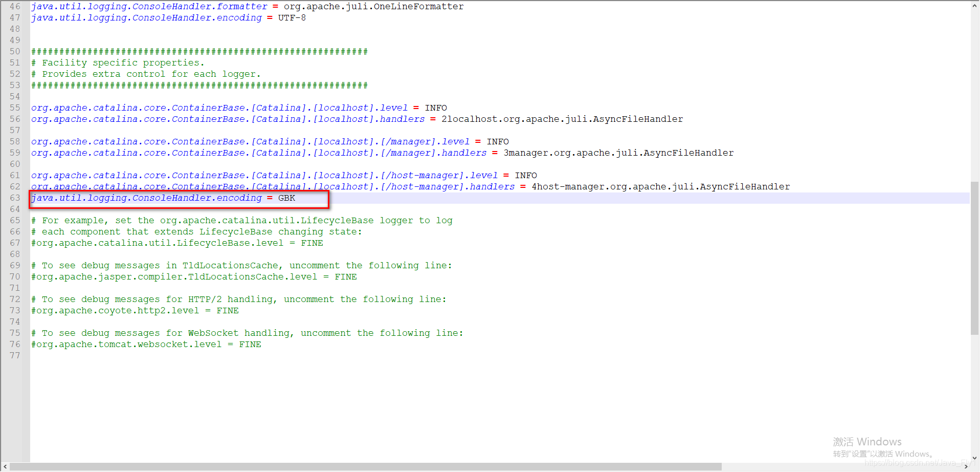Click the 'UTF-8' encoding value

(x=292, y=18)
